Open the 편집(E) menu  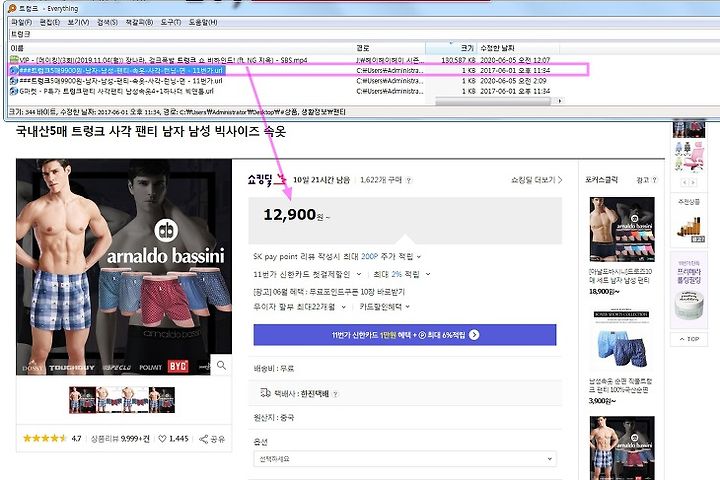point(50,22)
